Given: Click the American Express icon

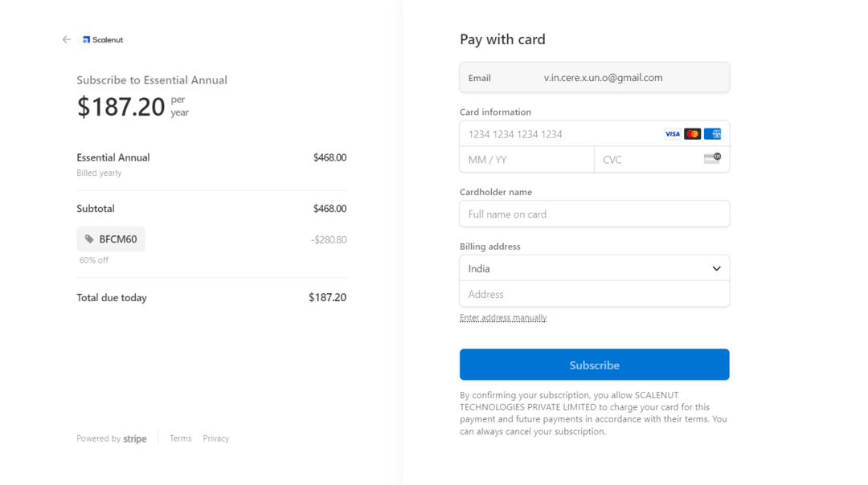Looking at the screenshot, I should [x=712, y=134].
